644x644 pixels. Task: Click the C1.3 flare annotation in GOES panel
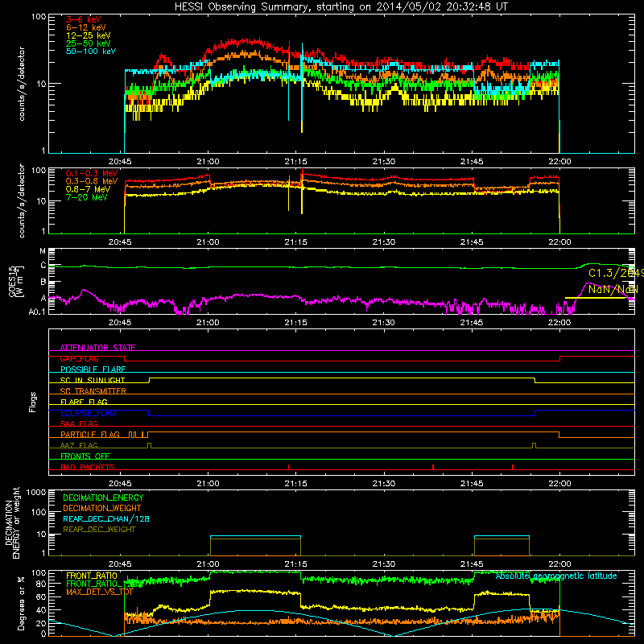click(615, 273)
